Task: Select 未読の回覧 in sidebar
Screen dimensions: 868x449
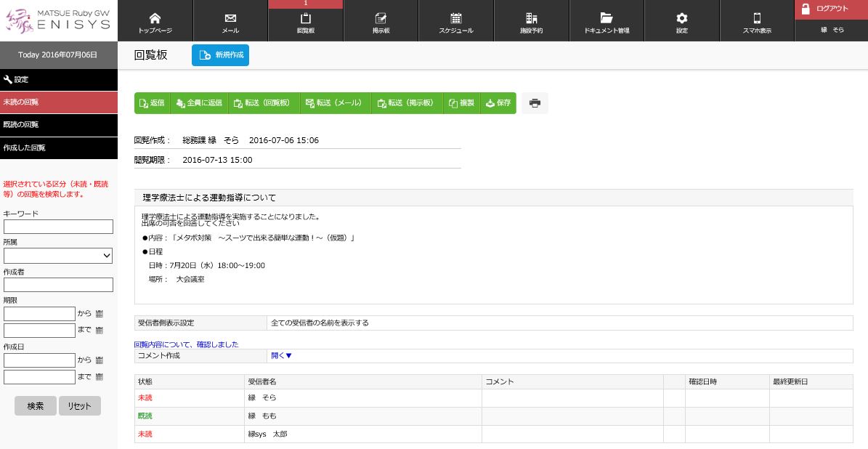Action: [59, 102]
